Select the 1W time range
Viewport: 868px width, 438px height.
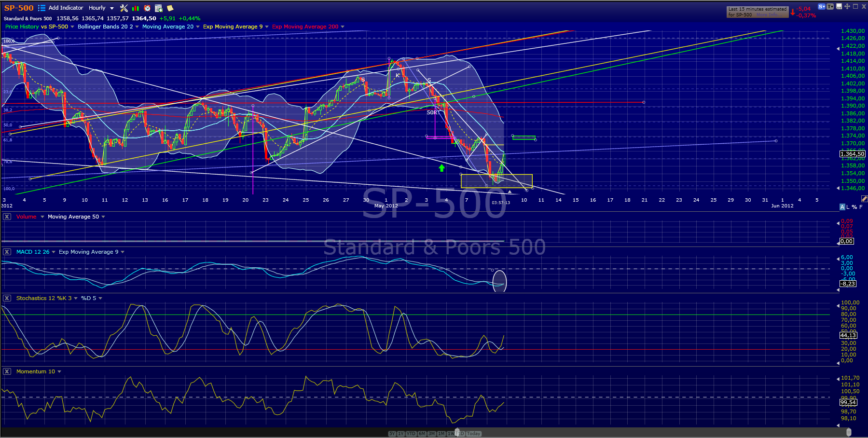(x=451, y=434)
